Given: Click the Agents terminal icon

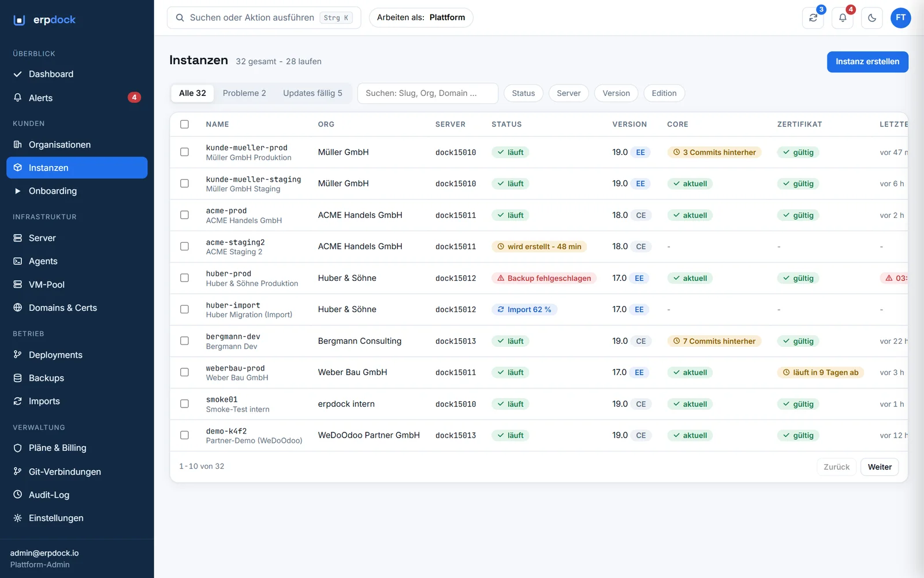Looking at the screenshot, I should click(x=18, y=261).
